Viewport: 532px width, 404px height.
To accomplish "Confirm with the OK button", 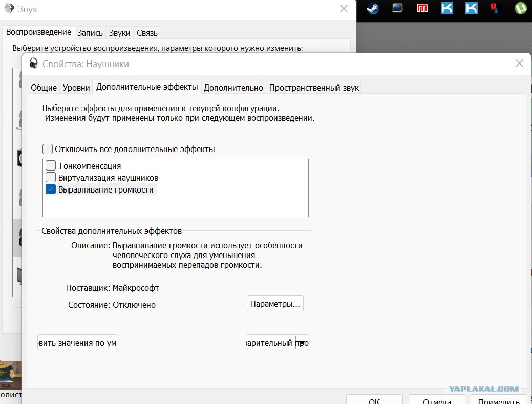I will tap(374, 400).
